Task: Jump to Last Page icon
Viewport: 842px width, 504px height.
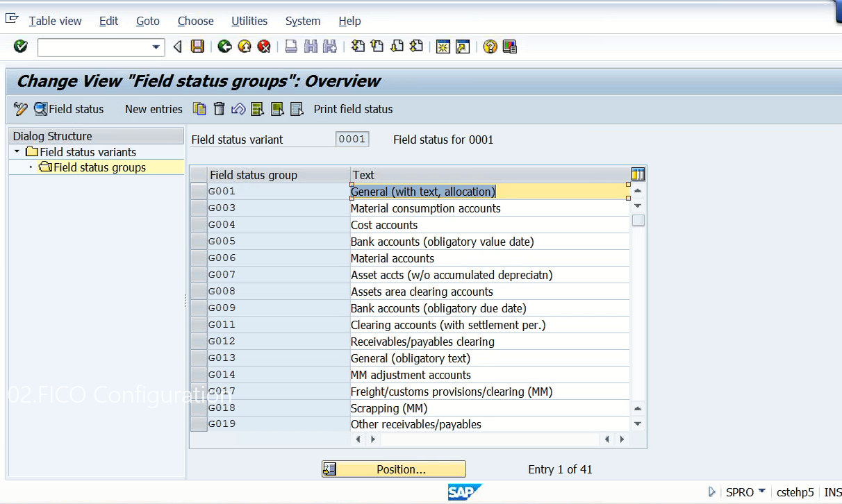Action: [416, 47]
